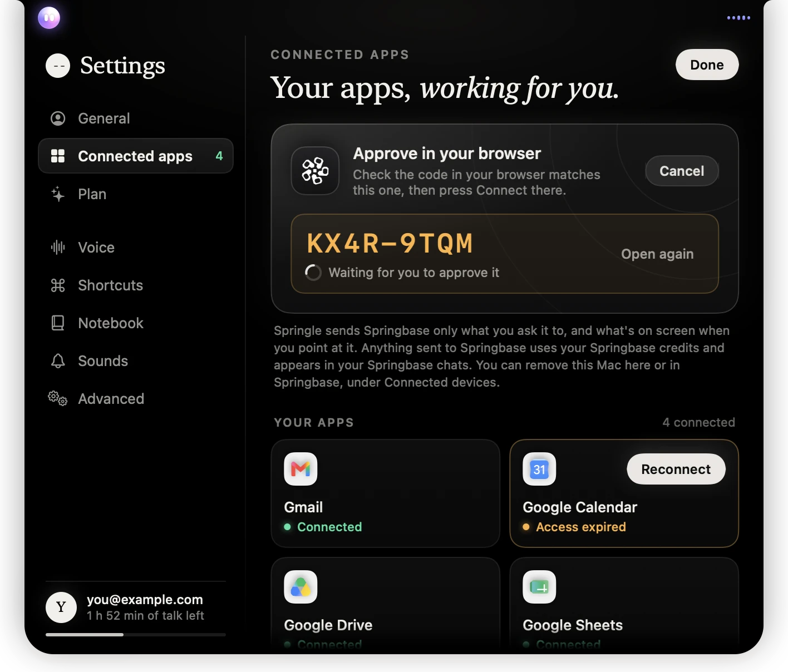Click the Springbase logo icon in approval card
The width and height of the screenshot is (788, 672).
point(316,171)
